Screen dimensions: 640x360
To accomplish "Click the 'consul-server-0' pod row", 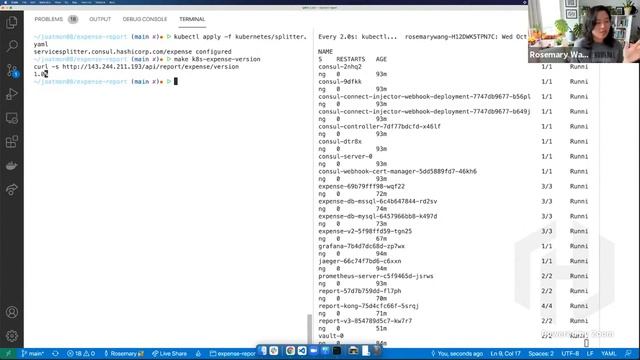I will click(345, 156).
